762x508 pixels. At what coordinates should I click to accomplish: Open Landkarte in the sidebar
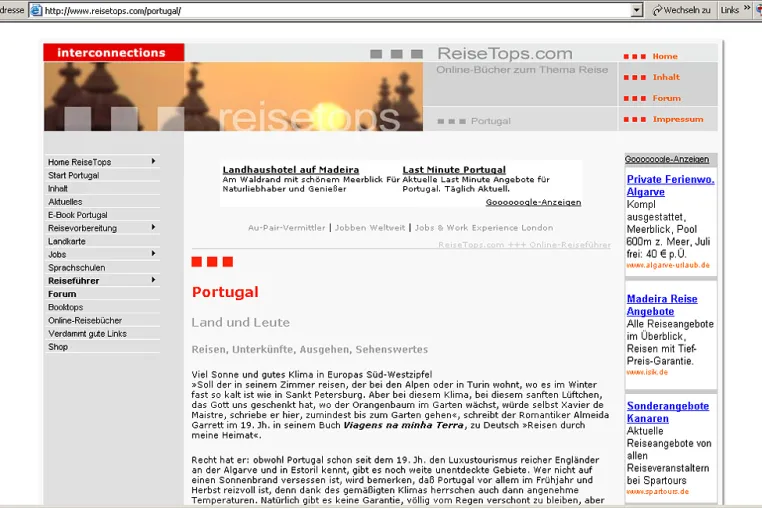click(67, 241)
